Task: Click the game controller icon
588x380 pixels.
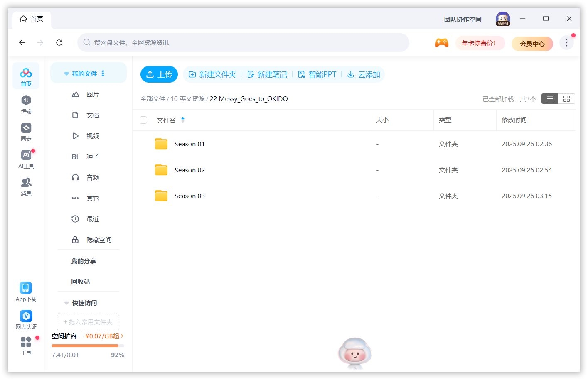Action: point(441,43)
